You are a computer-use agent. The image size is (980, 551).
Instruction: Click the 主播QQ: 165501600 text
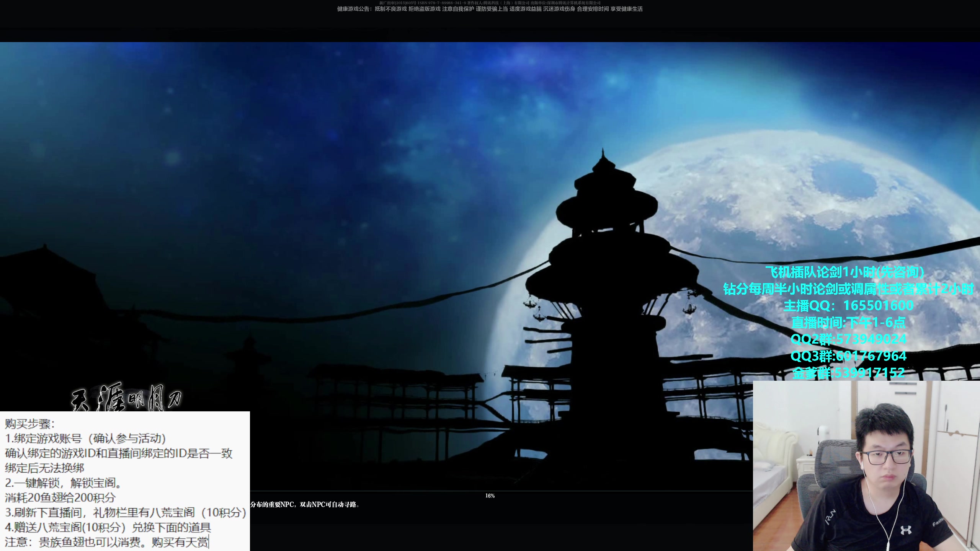(848, 305)
